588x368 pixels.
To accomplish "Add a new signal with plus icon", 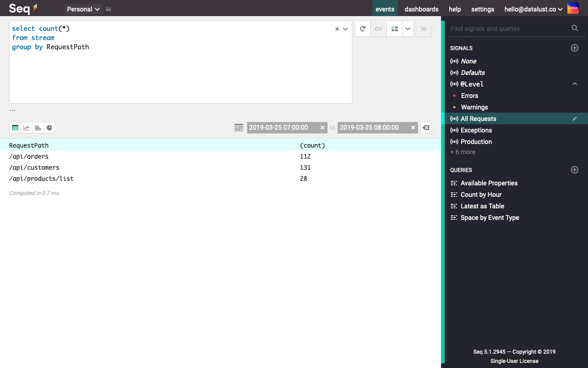I will point(575,48).
